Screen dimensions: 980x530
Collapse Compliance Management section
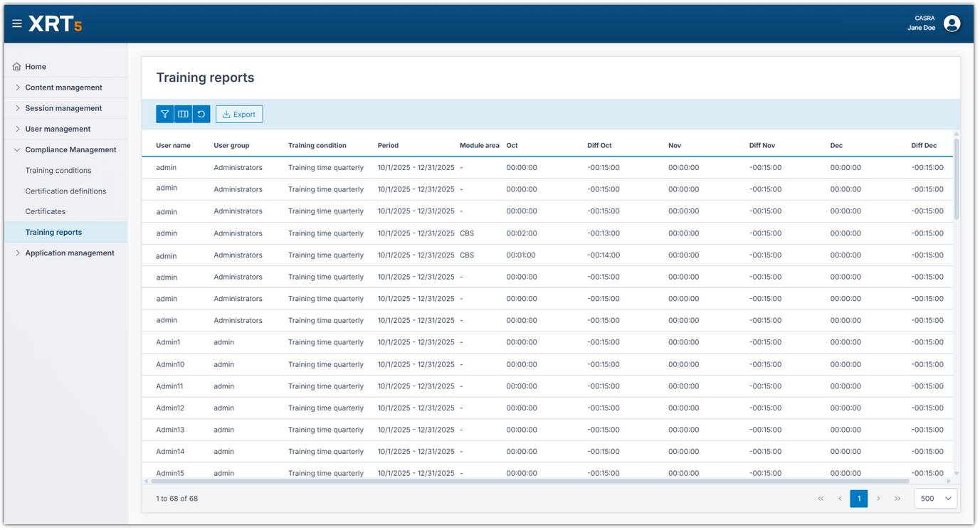tap(70, 150)
